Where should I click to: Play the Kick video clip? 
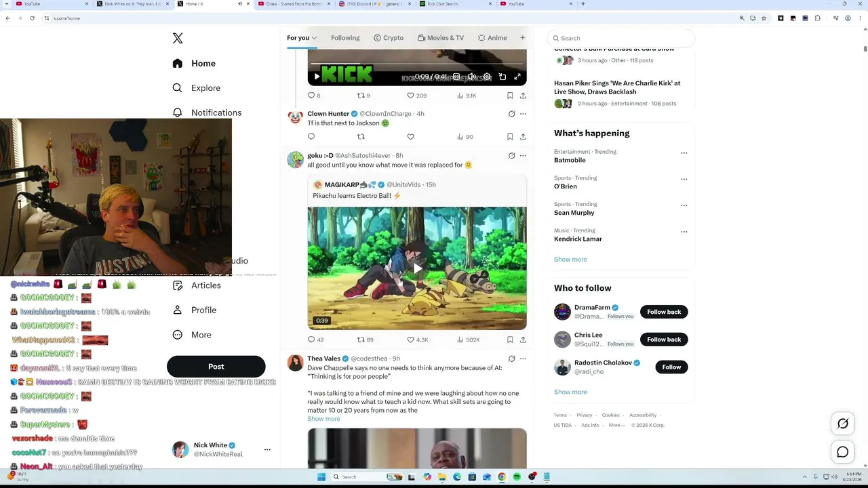tap(317, 77)
